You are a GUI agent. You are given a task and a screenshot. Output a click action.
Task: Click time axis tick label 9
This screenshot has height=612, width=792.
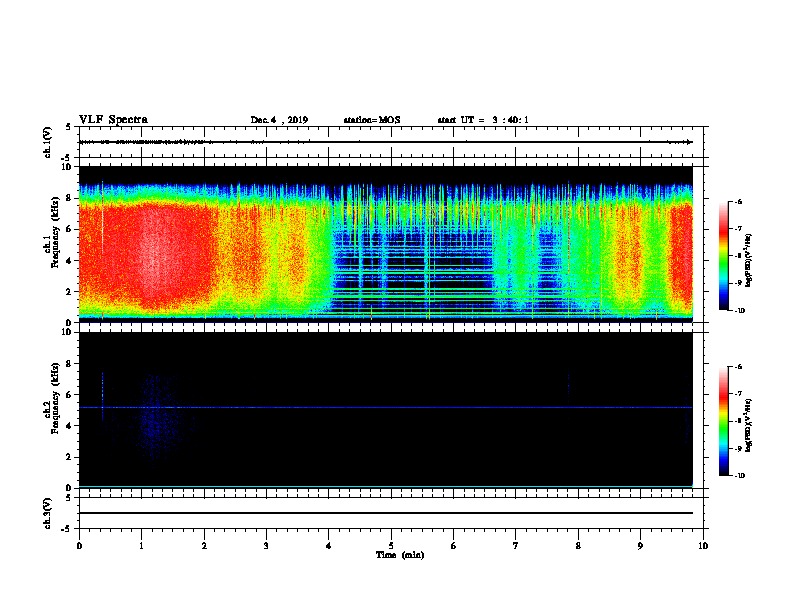pyautogui.click(x=640, y=545)
